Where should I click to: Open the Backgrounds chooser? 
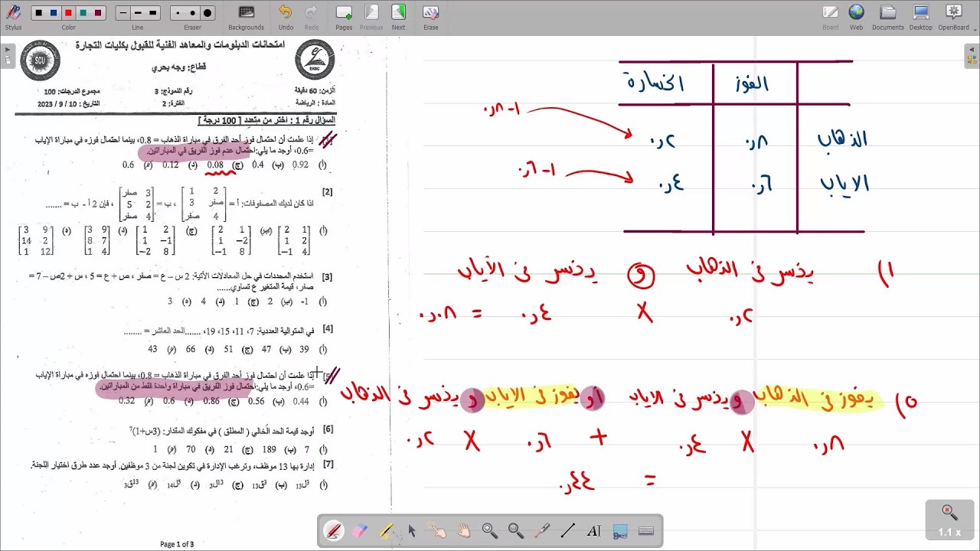pyautogui.click(x=246, y=17)
